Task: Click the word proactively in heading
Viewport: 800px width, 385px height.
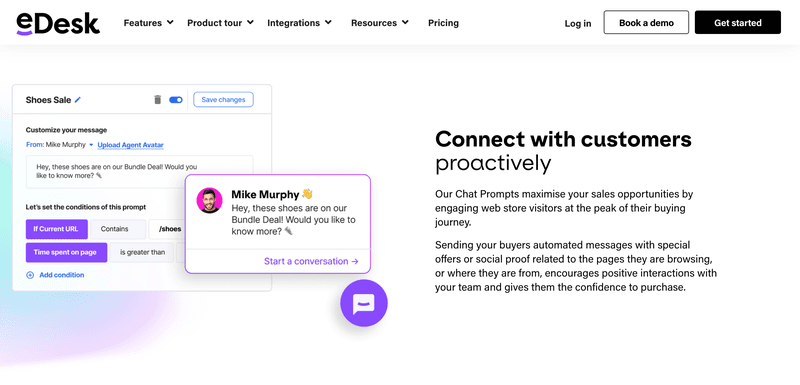Action: coord(493,164)
